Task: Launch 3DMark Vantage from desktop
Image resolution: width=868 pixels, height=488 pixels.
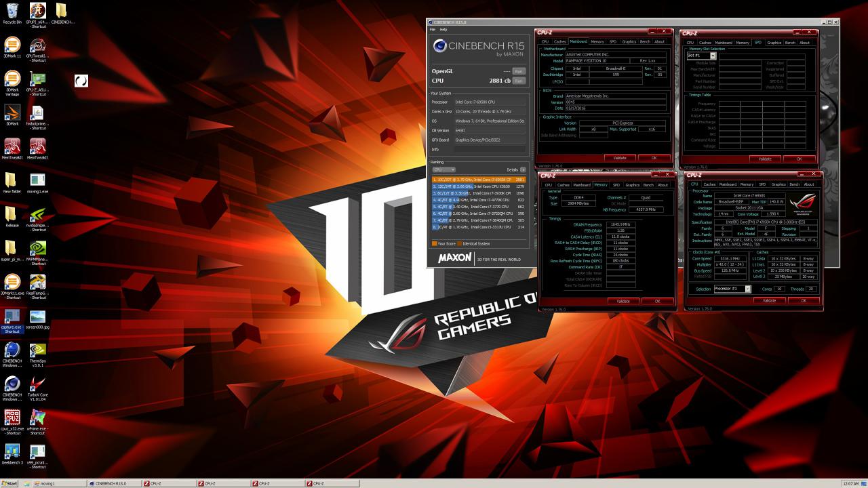Action: coord(12,83)
